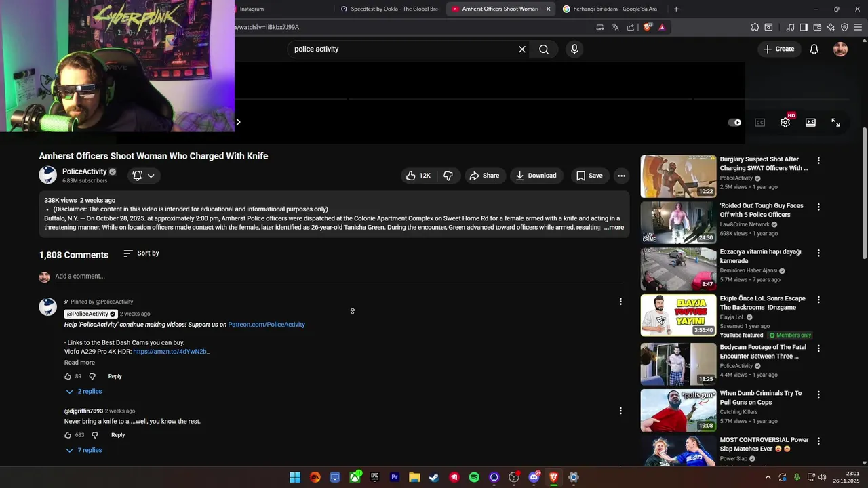The image size is (868, 488).
Task: Open the comments Sort by menu
Action: click(x=142, y=253)
